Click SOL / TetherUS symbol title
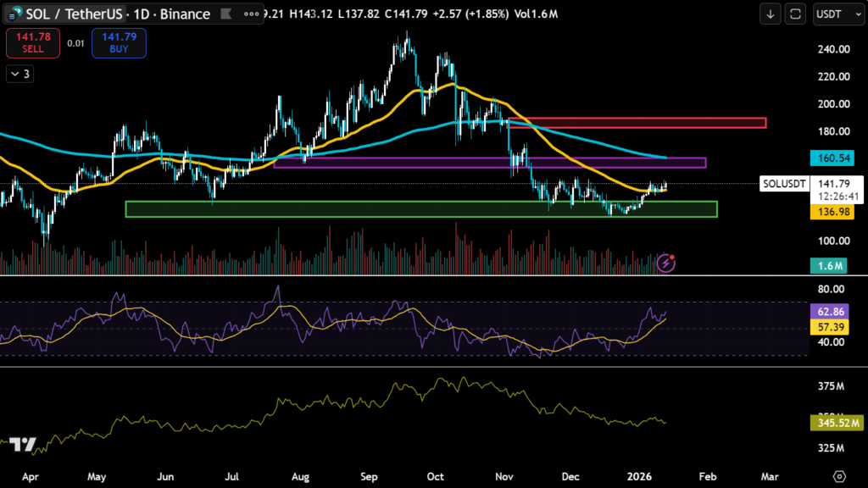The image size is (868, 488). 74,14
